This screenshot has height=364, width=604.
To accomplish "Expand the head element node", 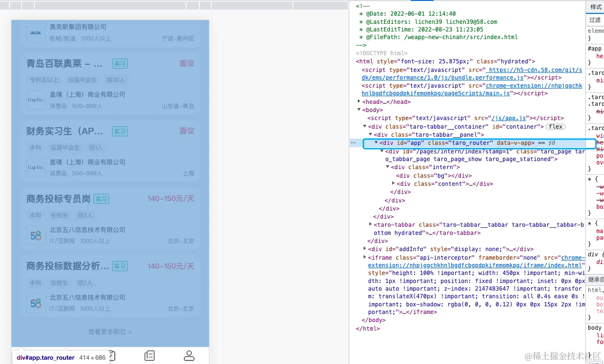I will tap(359, 102).
